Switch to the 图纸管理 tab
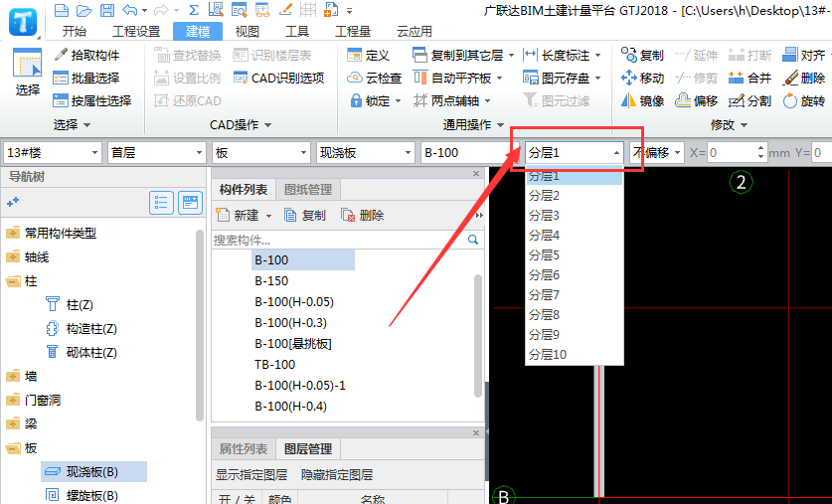Viewport: 832px width, 504px height. click(x=308, y=190)
